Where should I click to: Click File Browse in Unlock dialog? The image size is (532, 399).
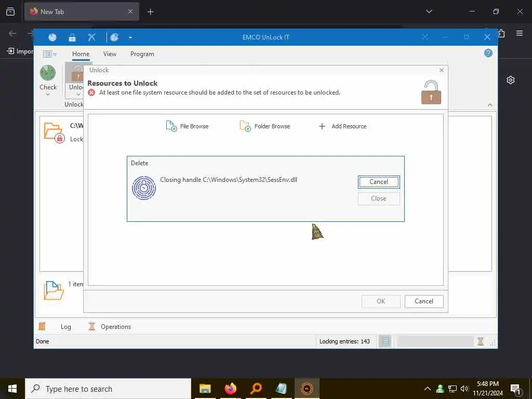point(187,126)
